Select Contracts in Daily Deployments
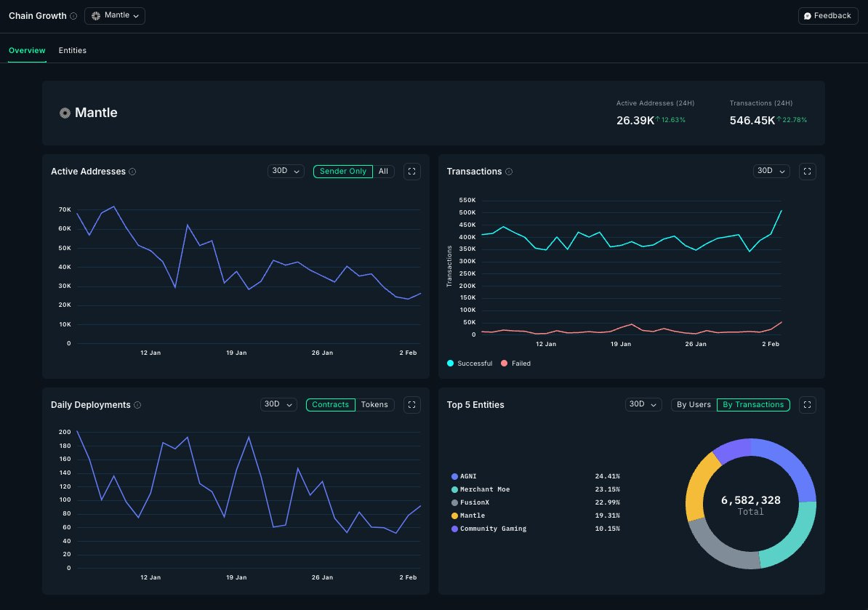The height and width of the screenshot is (610, 868). (330, 405)
